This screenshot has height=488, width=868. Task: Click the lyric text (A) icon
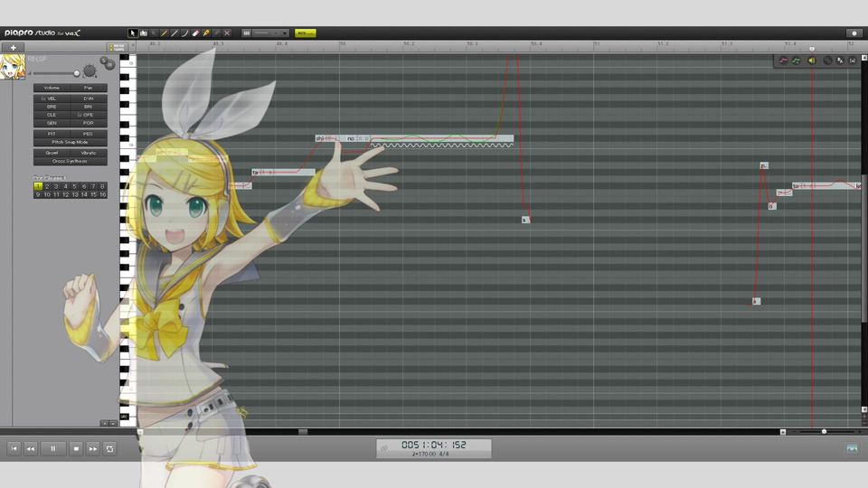(840, 61)
